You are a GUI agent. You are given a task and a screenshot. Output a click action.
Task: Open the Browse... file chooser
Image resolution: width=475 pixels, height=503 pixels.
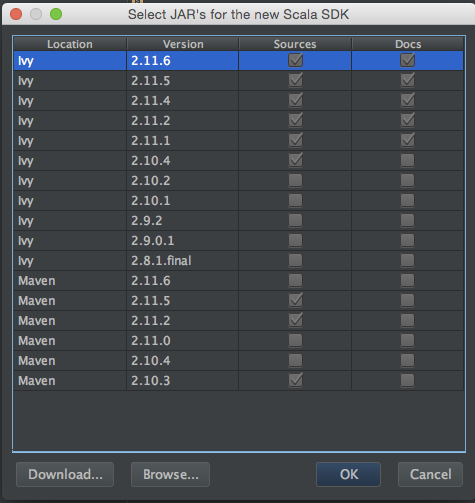pyautogui.click(x=170, y=474)
